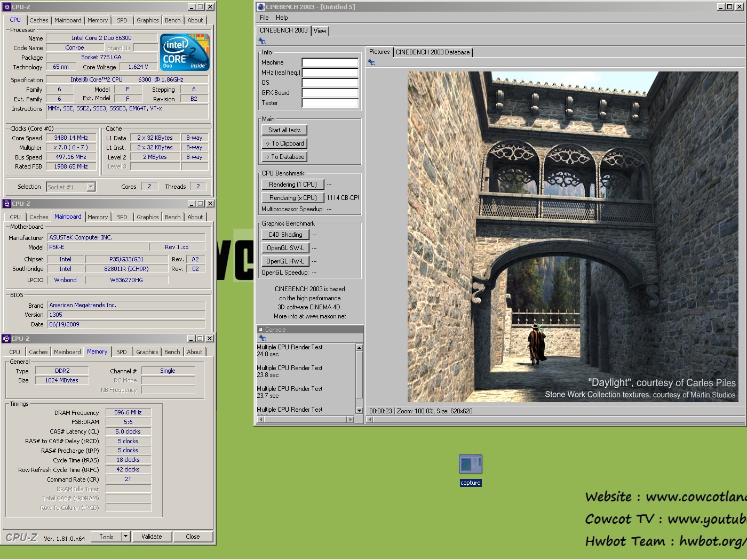747x560 pixels.
Task: Switch to CPU tab in Mainboard CPU-Z window
Action: click(15, 217)
